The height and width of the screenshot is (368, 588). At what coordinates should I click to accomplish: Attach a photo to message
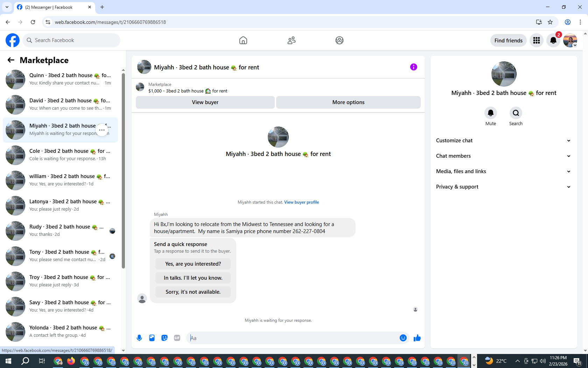tap(152, 338)
